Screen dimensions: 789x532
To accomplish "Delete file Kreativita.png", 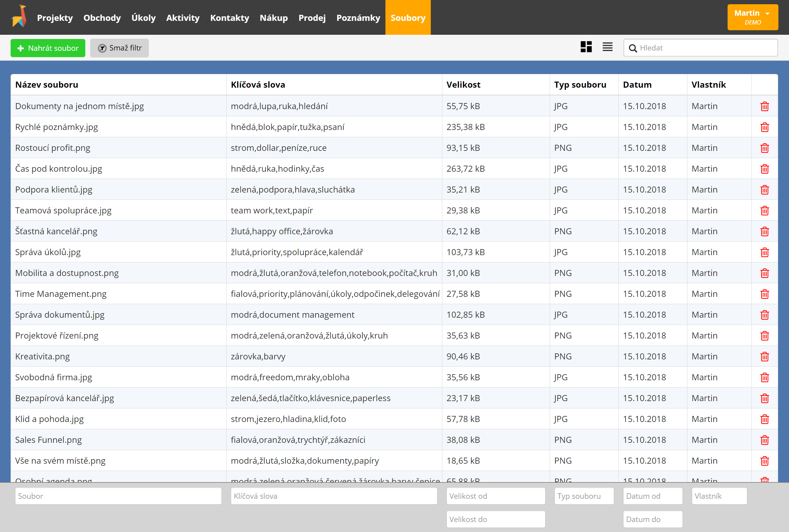I will [764, 357].
